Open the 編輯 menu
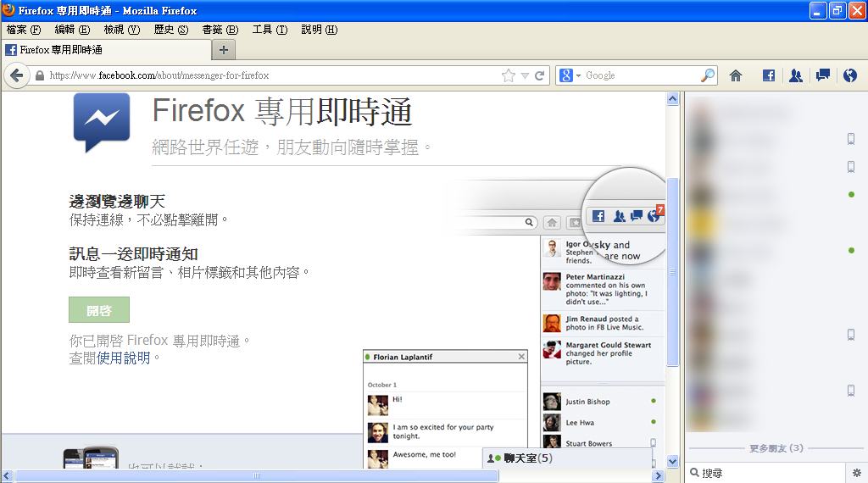 (x=72, y=30)
